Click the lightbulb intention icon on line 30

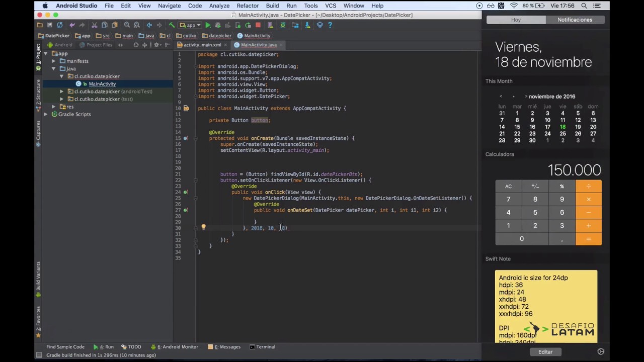coord(203,228)
